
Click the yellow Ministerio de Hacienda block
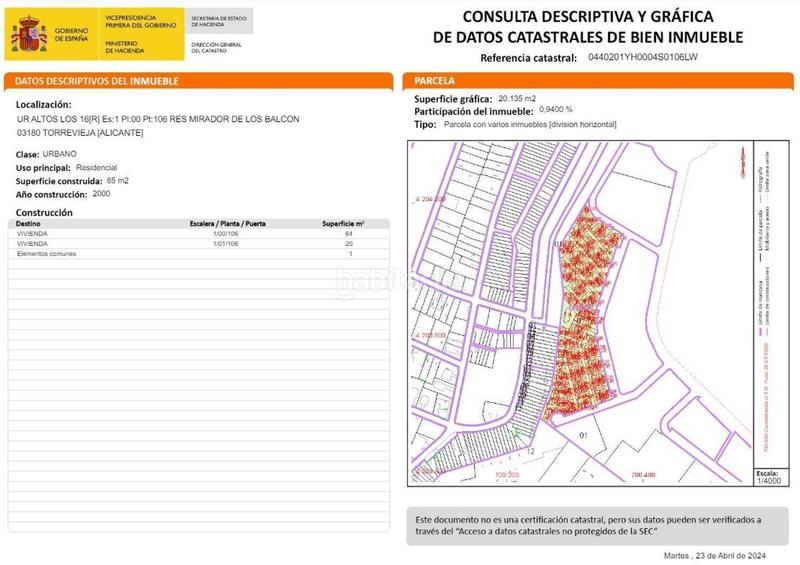click(x=140, y=33)
